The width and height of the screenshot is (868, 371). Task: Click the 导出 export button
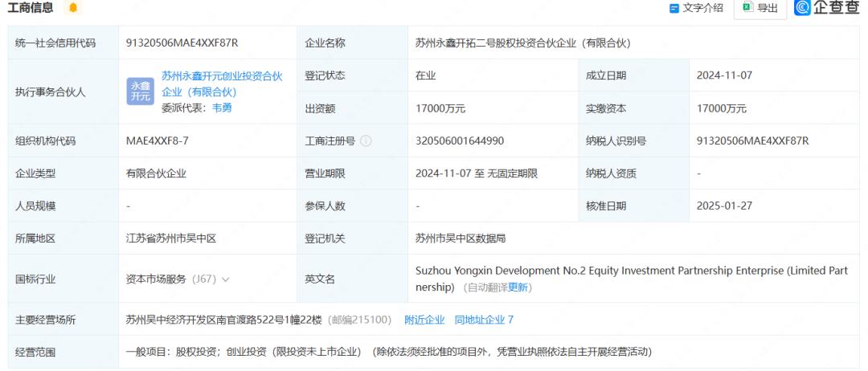(759, 8)
